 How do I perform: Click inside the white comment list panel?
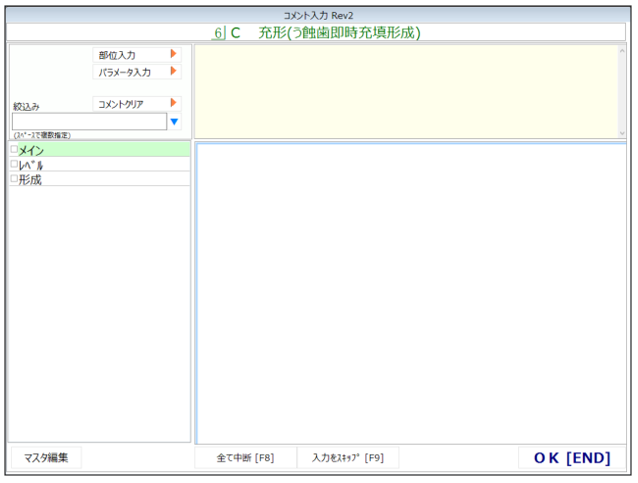pos(410,292)
